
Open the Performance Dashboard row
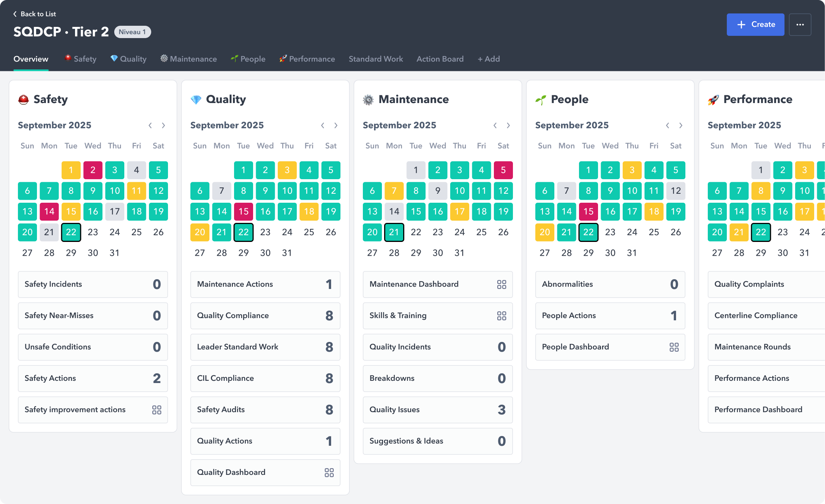tap(766, 410)
